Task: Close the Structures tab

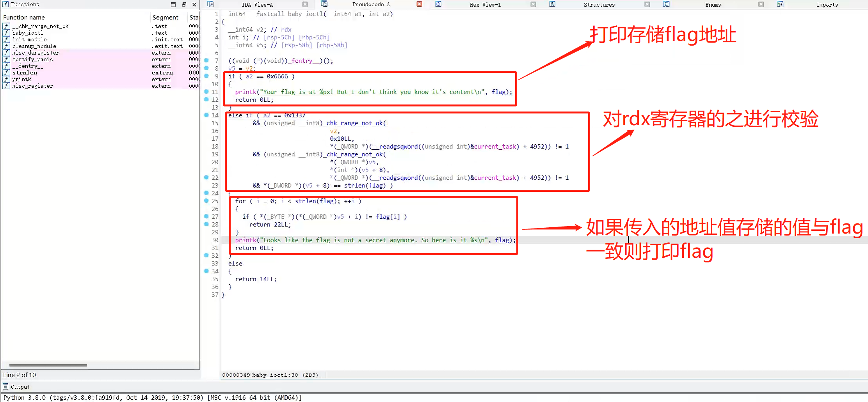Action: [647, 4]
